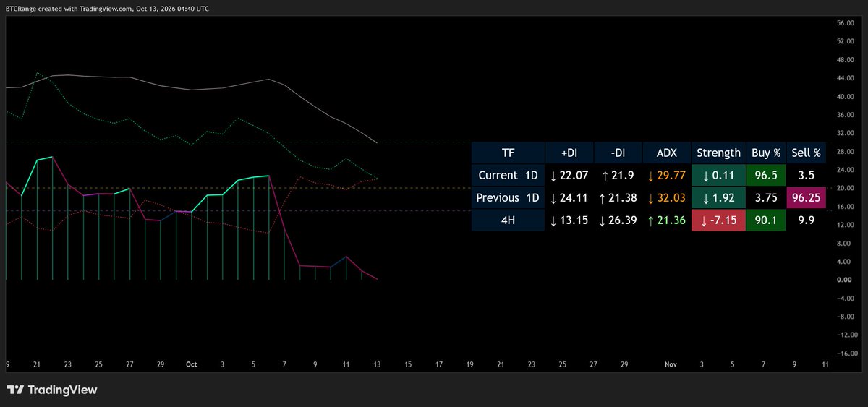Click the 32.00 price scale label
Image resolution: width=868 pixels, height=407 pixels.
coord(846,133)
